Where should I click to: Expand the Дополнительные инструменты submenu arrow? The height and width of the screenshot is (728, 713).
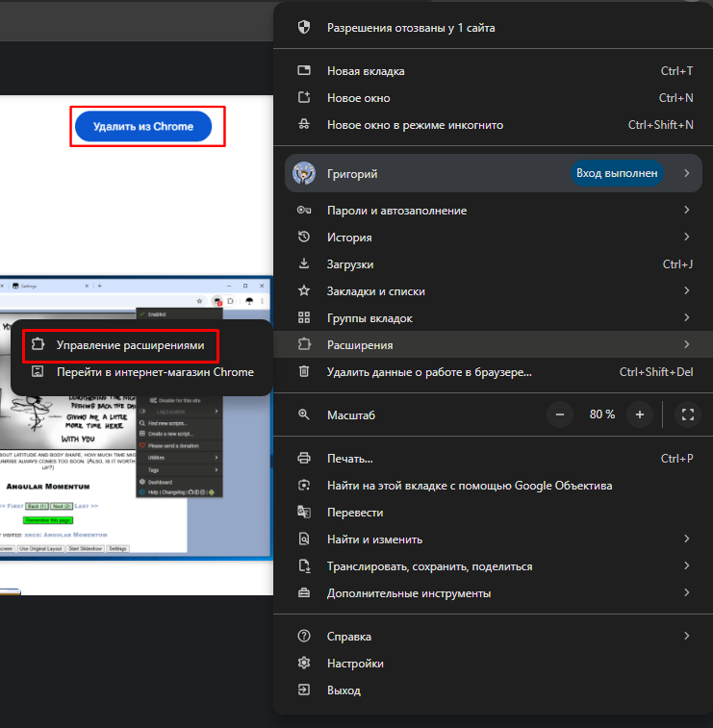686,592
